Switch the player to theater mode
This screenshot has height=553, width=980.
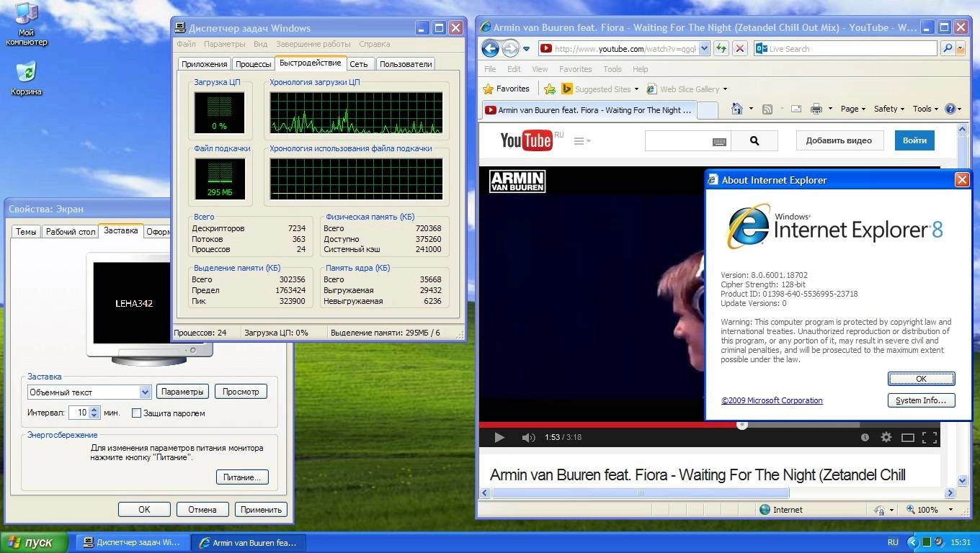click(908, 437)
